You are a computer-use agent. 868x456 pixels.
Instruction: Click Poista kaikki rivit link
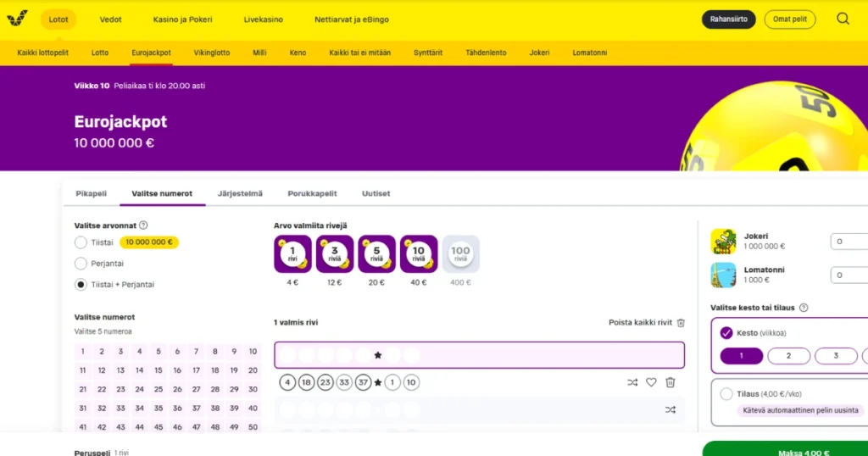646,323
